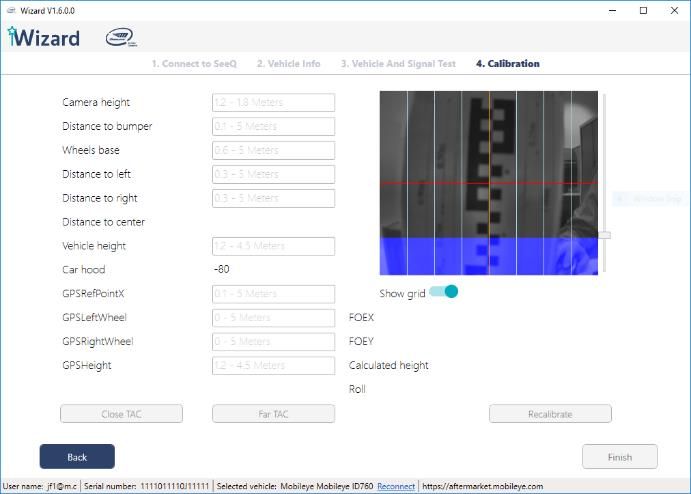Viewport: 691px width, 494px height.
Task: Click Selected vehicle Mobileye ID760 text
Action: [x=295, y=487]
